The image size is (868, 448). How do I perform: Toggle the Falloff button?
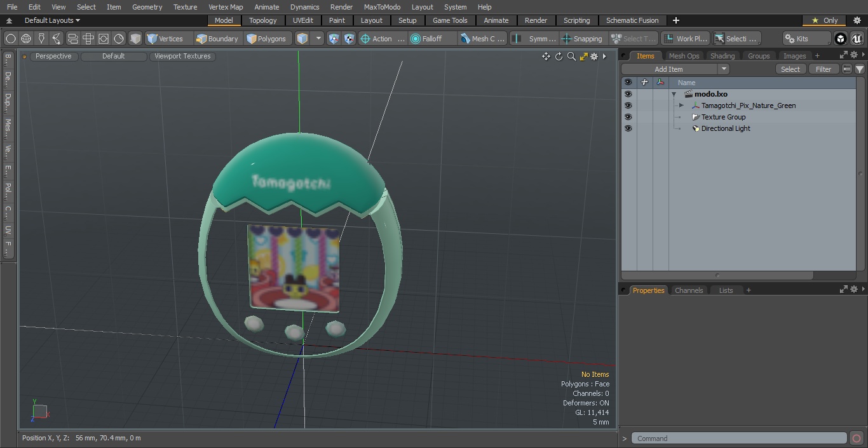point(433,39)
